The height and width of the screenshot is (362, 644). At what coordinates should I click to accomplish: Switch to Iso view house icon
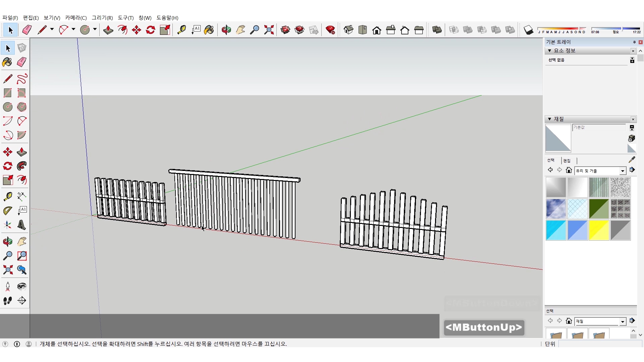coord(348,30)
